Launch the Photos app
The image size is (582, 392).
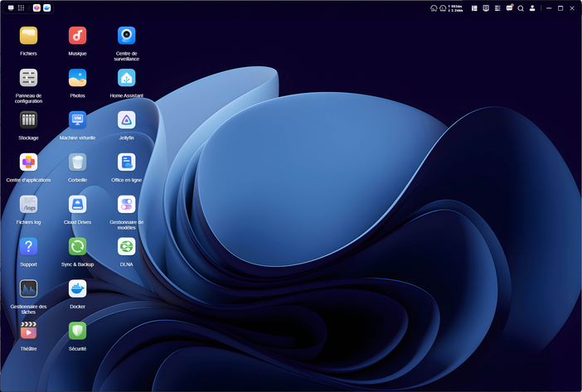pos(78,78)
